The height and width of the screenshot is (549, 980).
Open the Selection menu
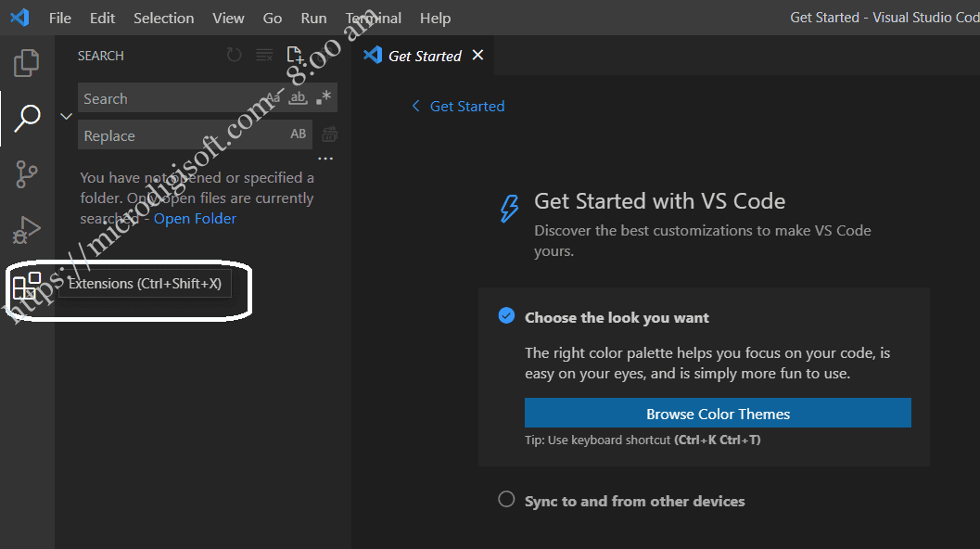coord(164,19)
